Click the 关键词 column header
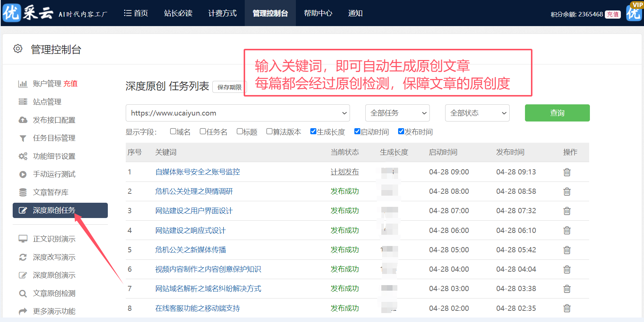 pyautogui.click(x=166, y=152)
